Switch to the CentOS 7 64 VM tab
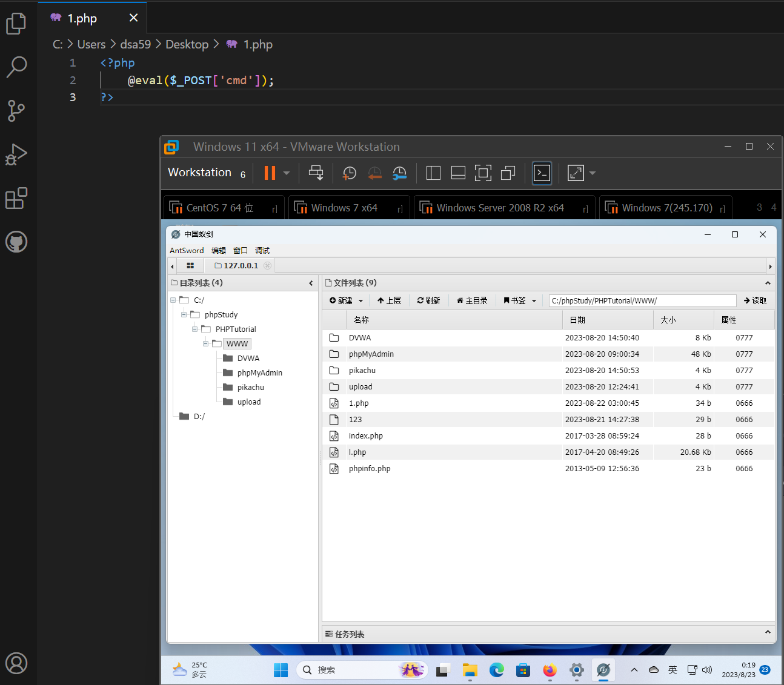Screen dimensions: 784x685 tap(223, 208)
